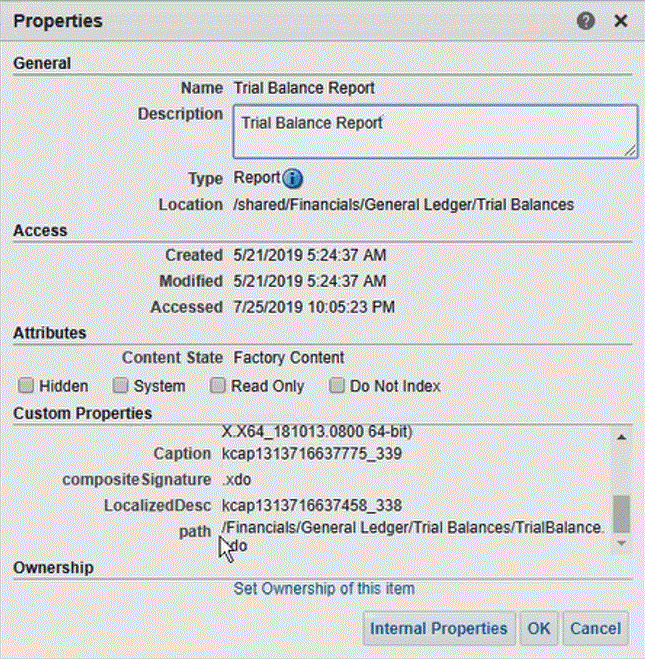Enable the Hidden checkbox
The height and width of the screenshot is (659, 645).
coord(26,386)
